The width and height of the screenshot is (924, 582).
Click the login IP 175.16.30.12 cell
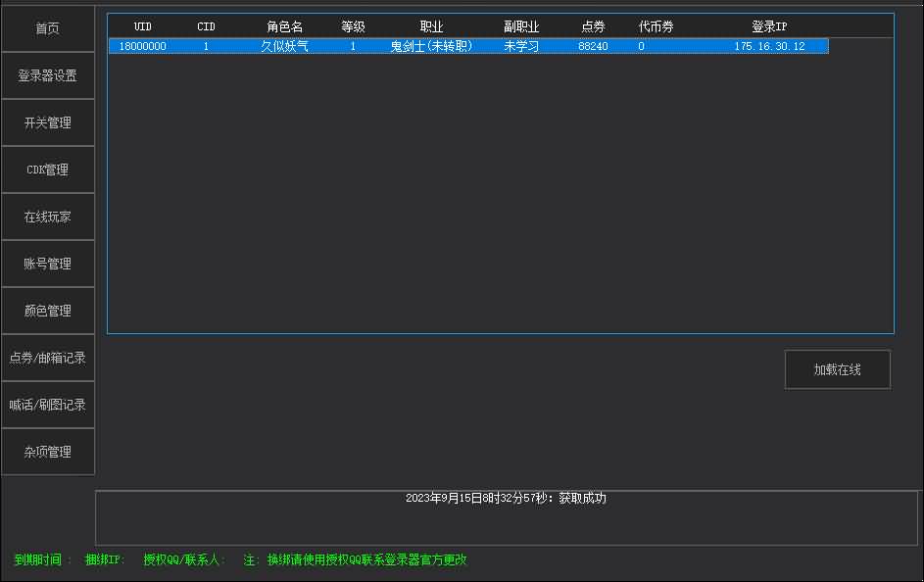[x=769, y=46]
